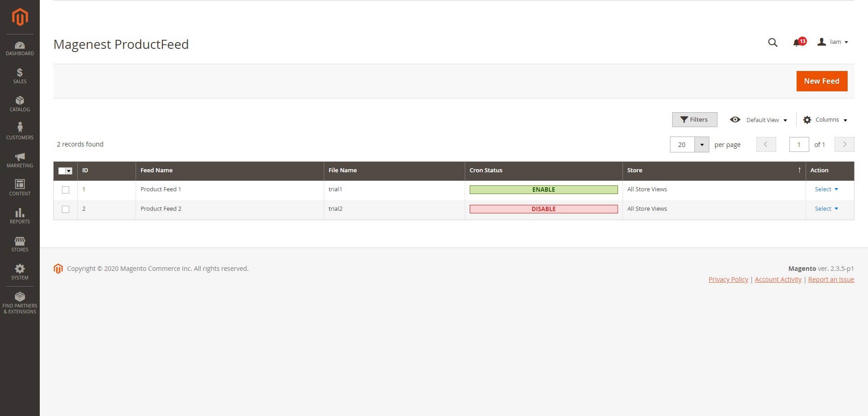
Task: Open the Catalog sidebar menu
Action: pos(20,104)
